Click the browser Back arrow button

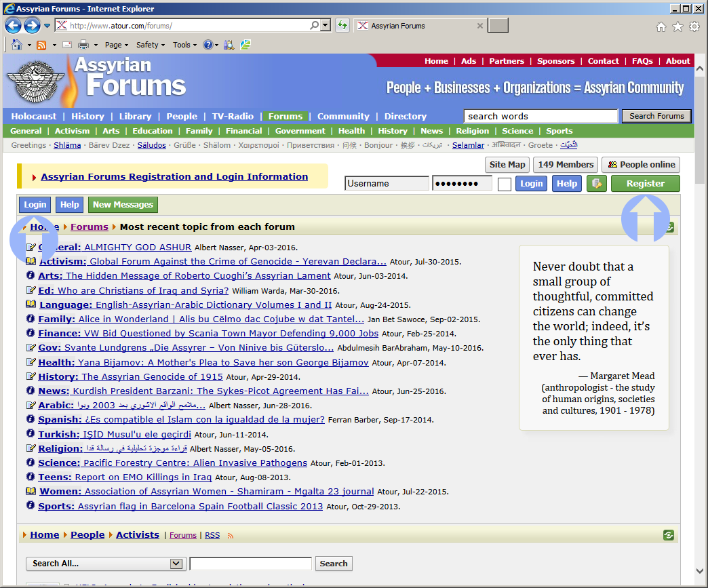[x=13, y=26]
